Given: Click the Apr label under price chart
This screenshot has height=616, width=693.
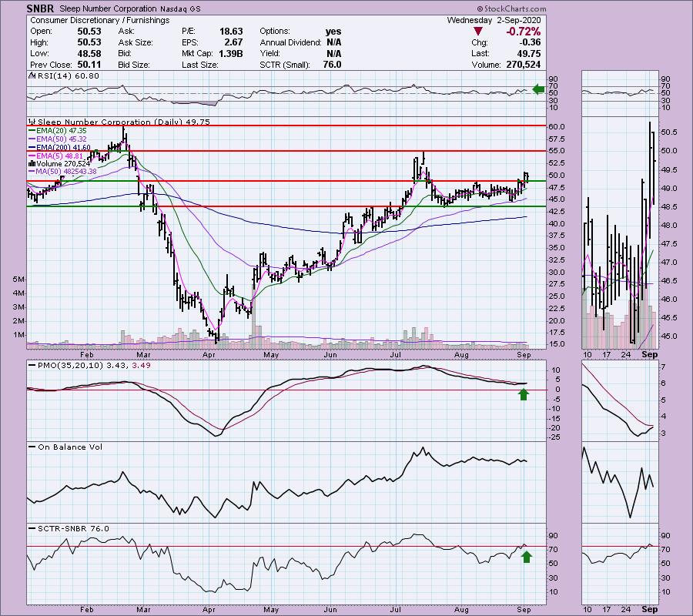Looking at the screenshot, I should click(209, 355).
